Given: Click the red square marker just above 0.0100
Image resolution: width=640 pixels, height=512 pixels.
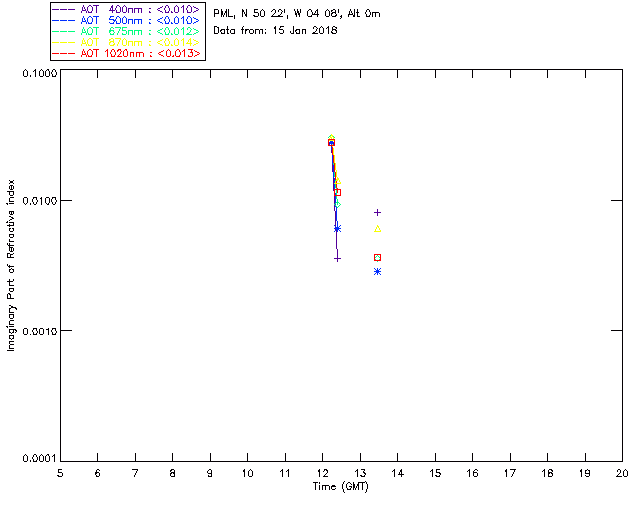Looking at the screenshot, I should 337,192.
